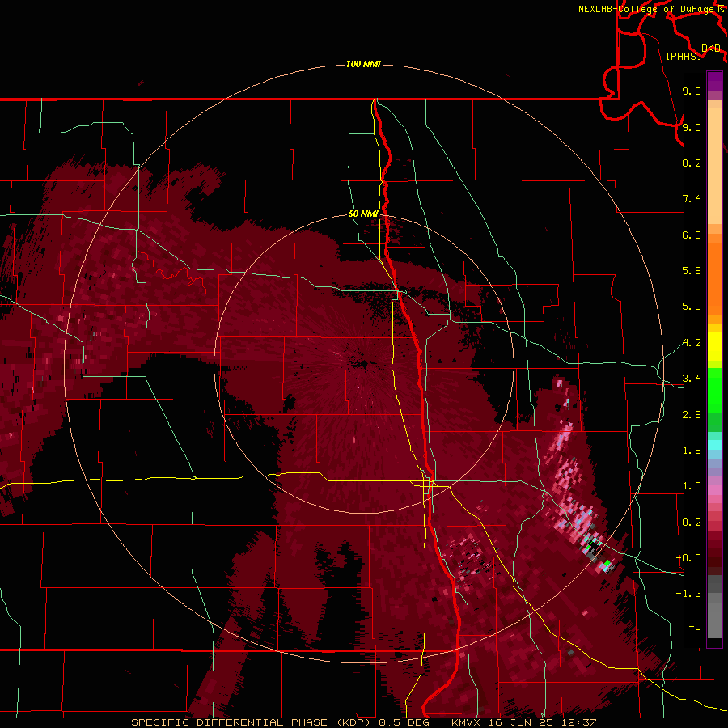The image size is (728, 728).
Task: Click the 5.0 scale label
Action: [x=692, y=307]
